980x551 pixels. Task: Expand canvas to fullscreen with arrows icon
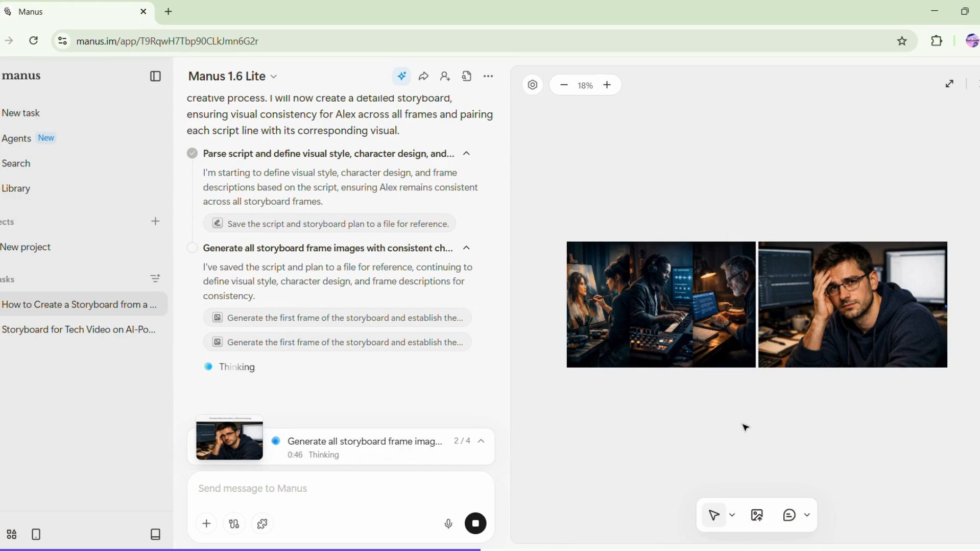point(949,84)
